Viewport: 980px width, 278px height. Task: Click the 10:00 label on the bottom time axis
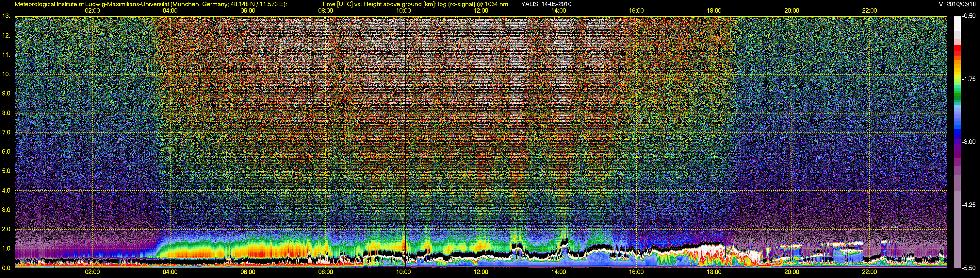(403, 272)
